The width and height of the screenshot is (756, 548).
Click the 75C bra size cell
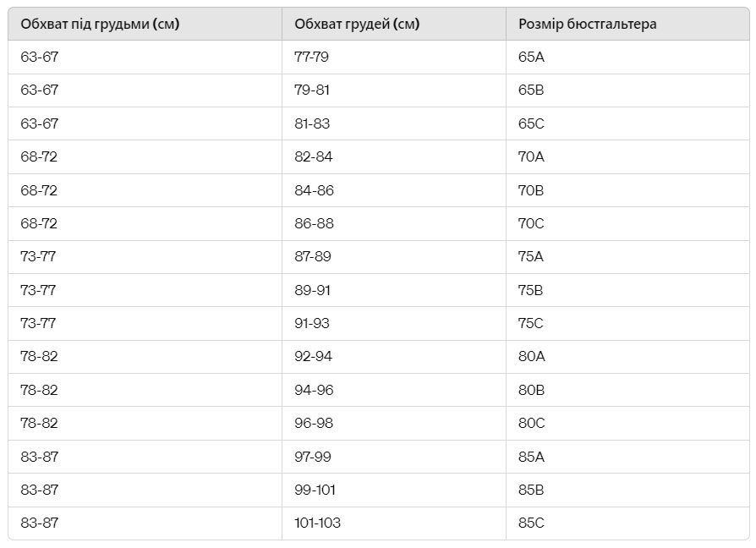click(x=531, y=323)
